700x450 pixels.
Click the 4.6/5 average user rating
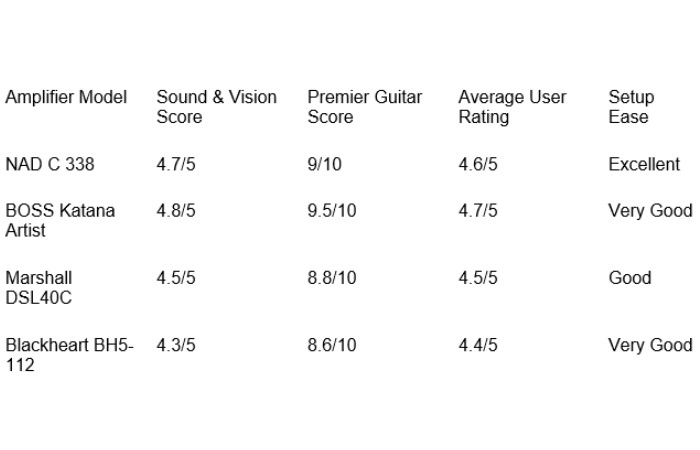[478, 165]
